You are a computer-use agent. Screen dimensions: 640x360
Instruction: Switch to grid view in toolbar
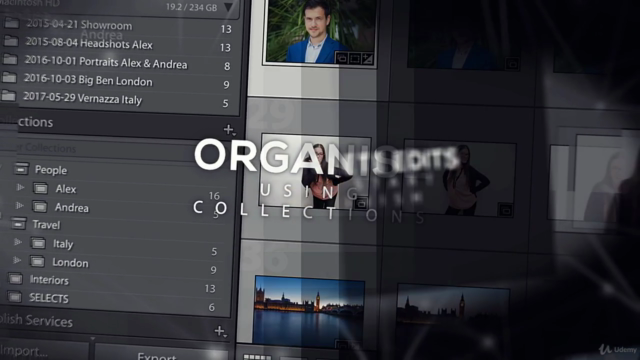[x=257, y=357]
